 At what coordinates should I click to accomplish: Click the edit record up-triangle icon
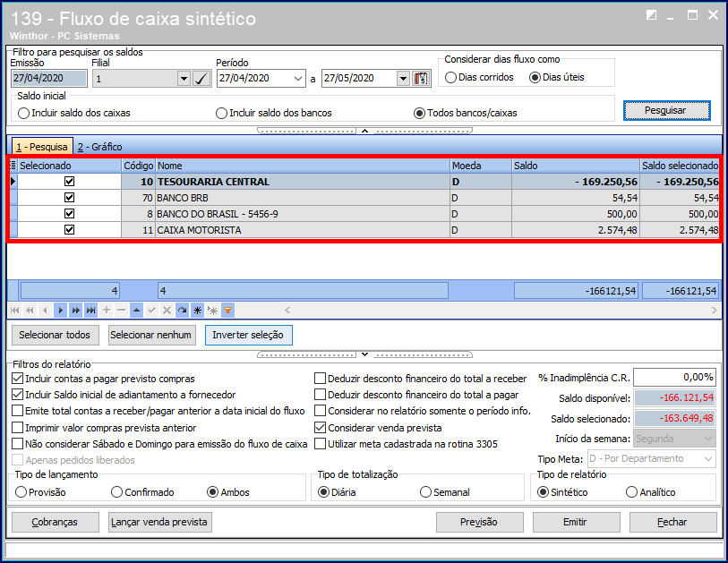point(136,310)
